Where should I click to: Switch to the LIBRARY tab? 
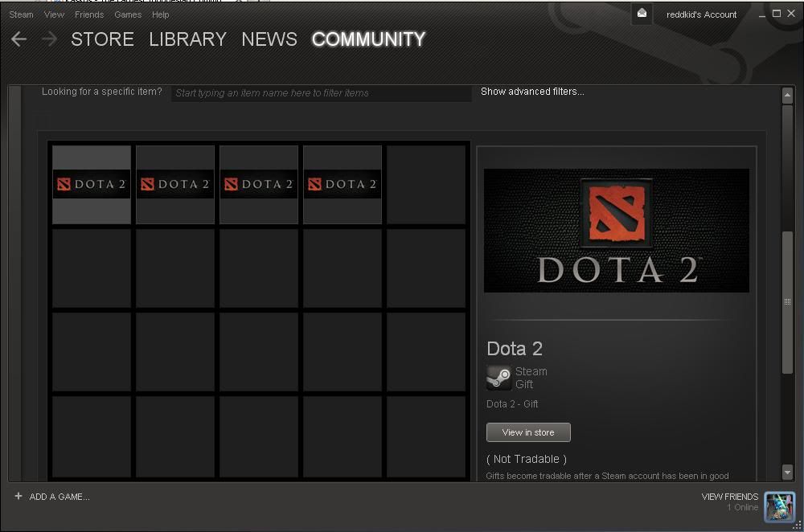coord(187,39)
